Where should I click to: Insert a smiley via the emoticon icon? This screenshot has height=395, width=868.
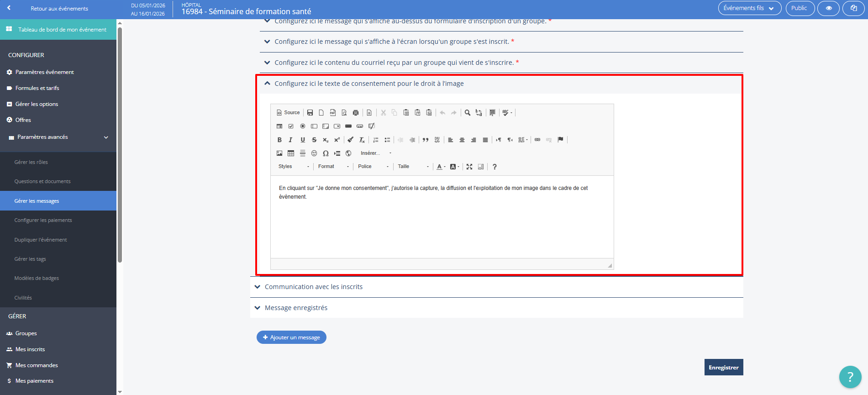[314, 153]
